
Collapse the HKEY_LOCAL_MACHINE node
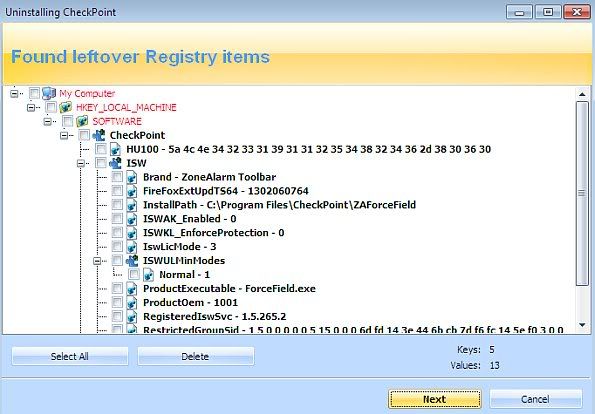click(x=31, y=108)
